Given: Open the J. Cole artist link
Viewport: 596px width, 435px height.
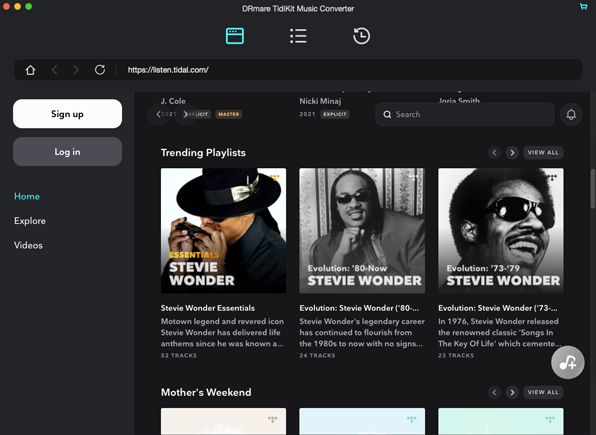Looking at the screenshot, I should [x=173, y=101].
